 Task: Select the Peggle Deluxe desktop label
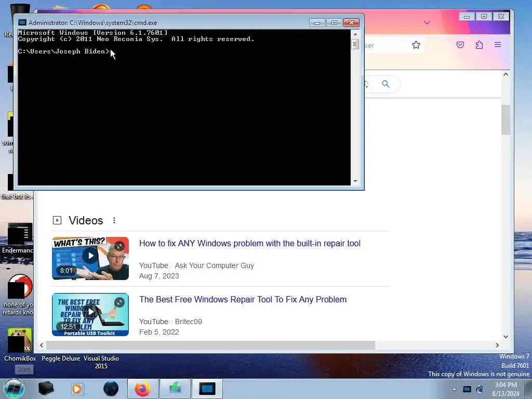click(x=61, y=358)
